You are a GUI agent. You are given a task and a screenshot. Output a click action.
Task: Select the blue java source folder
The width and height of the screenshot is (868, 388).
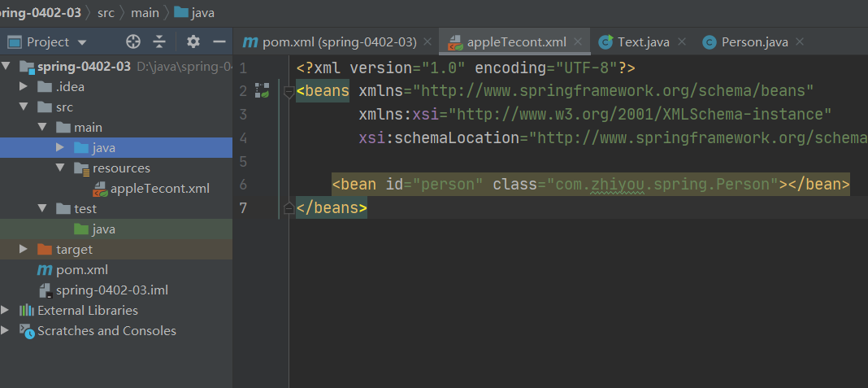pos(116,147)
